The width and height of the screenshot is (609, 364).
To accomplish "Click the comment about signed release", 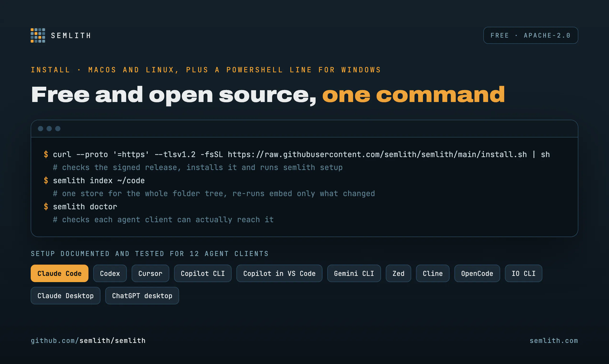I will [198, 168].
